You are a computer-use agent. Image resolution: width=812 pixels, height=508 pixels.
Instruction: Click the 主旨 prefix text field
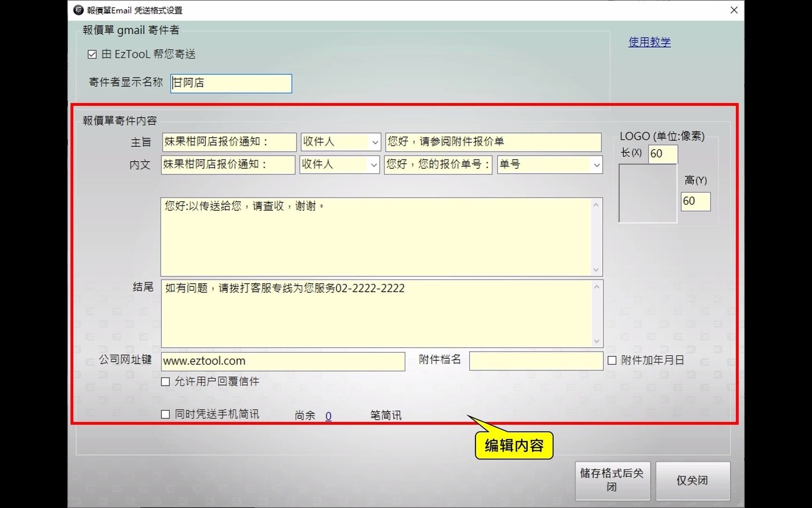click(229, 142)
